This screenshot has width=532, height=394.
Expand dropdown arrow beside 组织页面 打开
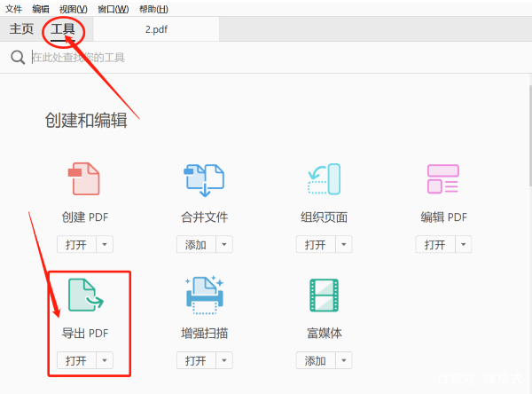(344, 244)
